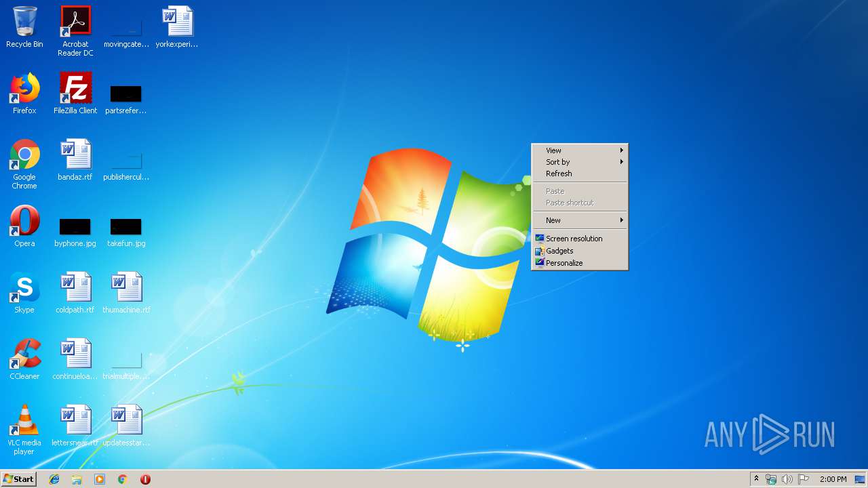Launch Windows Media Player from taskbar

tap(100, 479)
